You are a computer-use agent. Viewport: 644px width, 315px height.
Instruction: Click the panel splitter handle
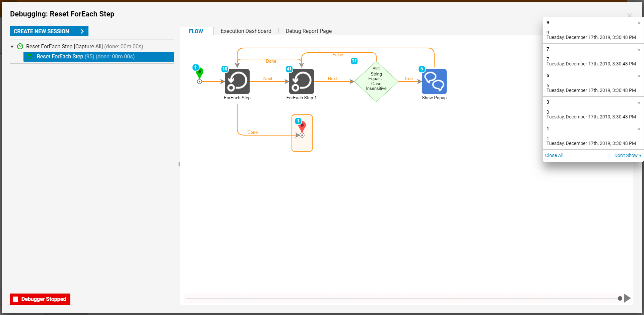coord(179,164)
